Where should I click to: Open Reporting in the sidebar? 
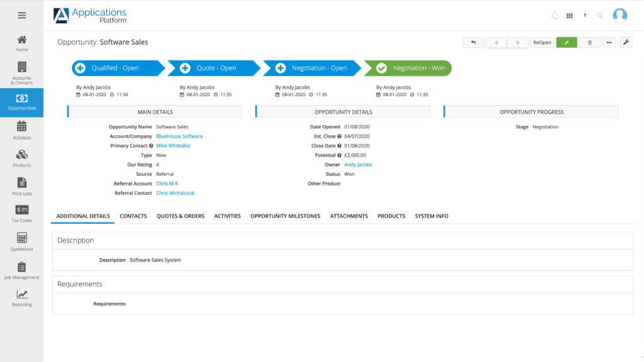[x=21, y=298]
